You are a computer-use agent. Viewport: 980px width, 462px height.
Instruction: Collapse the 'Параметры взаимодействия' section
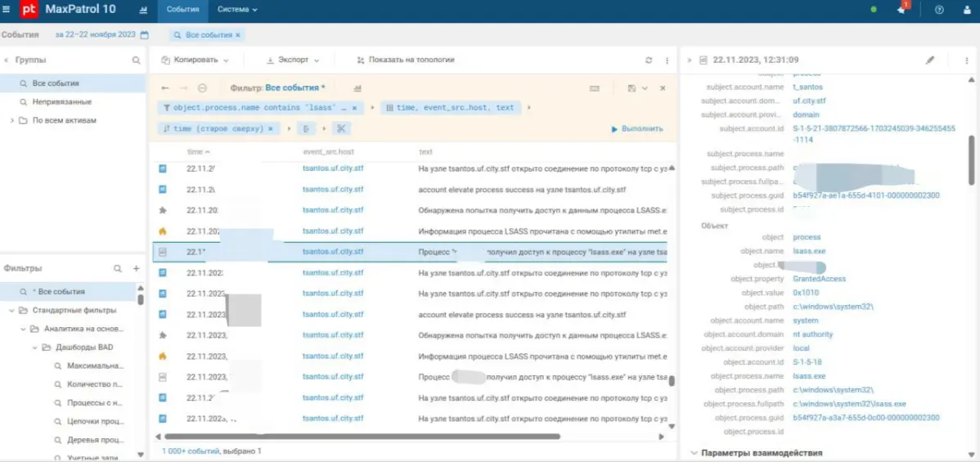[x=694, y=453]
